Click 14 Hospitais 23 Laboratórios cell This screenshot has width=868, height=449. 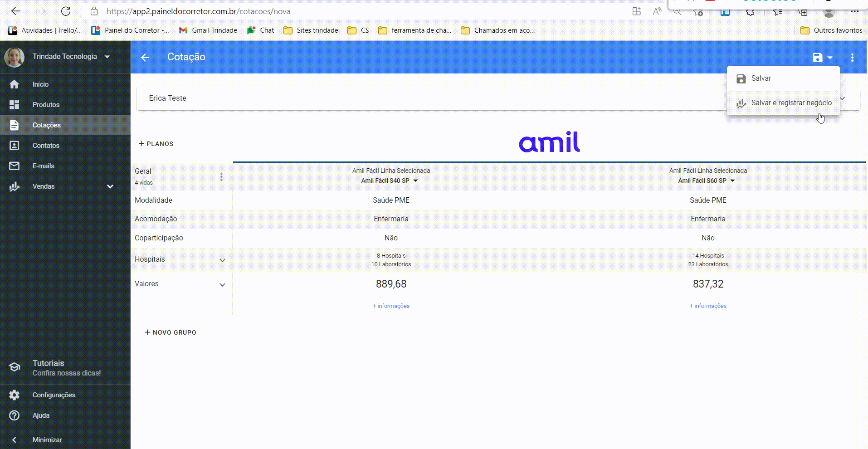(708, 260)
